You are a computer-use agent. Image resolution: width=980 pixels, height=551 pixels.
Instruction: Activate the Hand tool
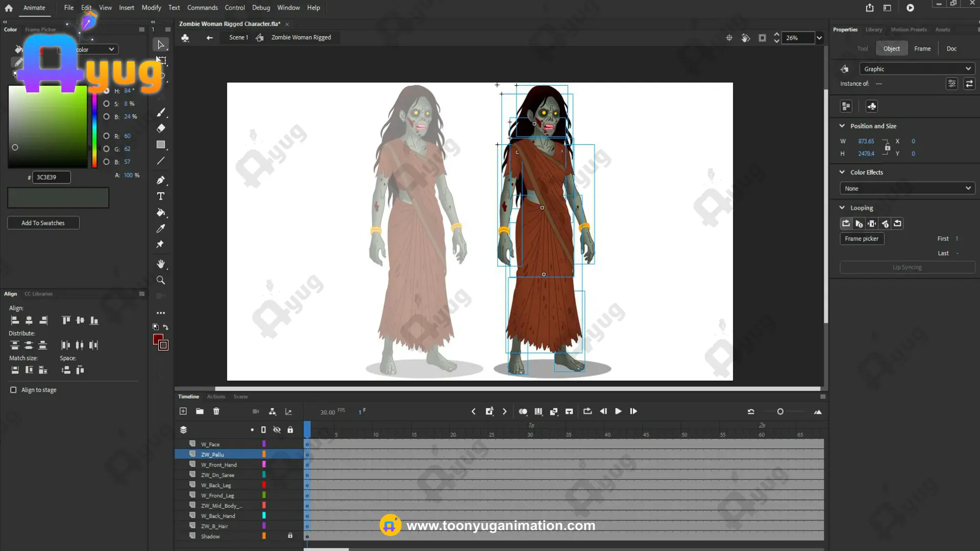tap(160, 264)
